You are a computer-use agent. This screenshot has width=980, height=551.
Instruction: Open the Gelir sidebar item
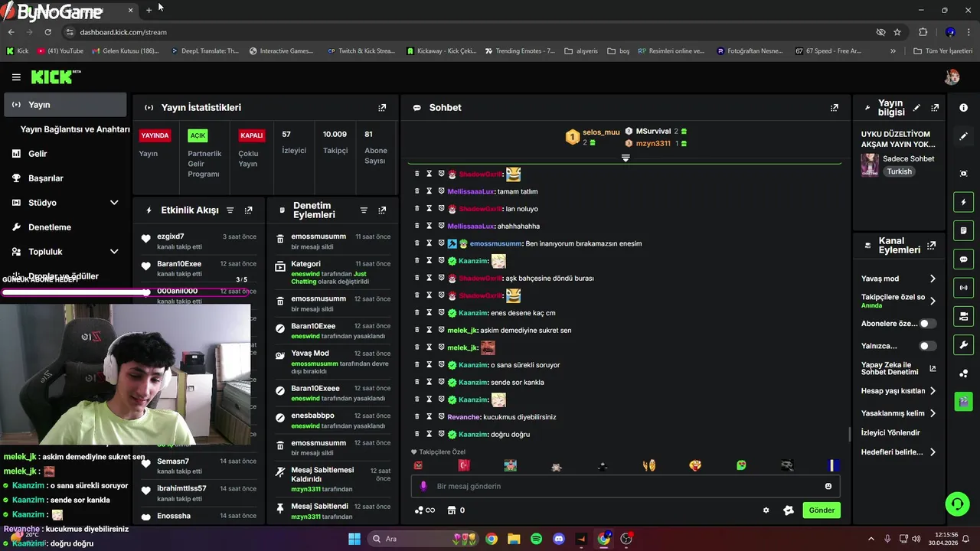[x=64, y=154]
